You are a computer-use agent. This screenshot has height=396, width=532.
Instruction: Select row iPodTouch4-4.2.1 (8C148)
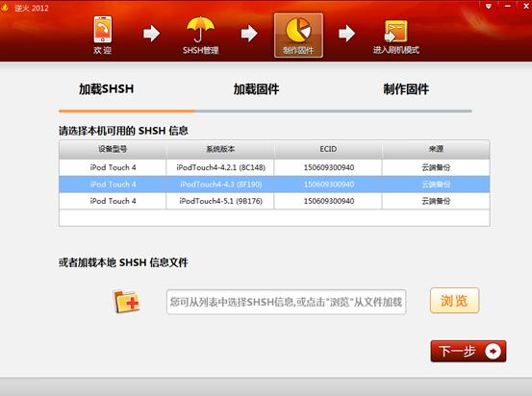click(x=274, y=167)
